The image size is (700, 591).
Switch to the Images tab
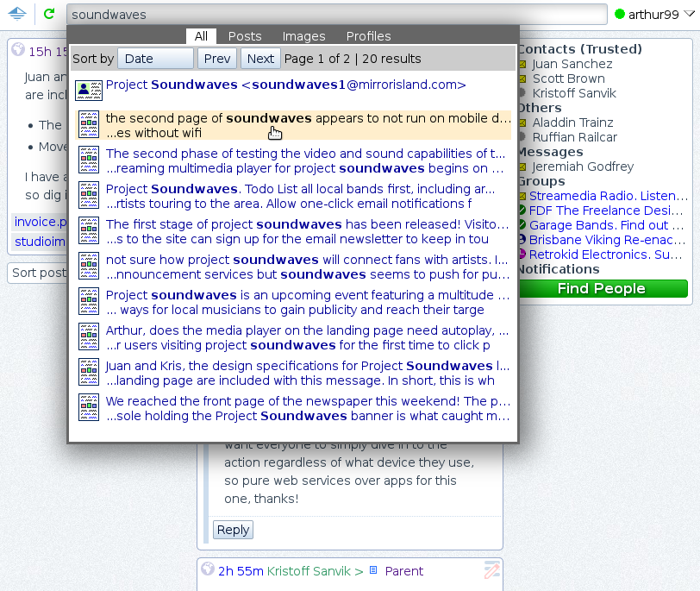tap(303, 36)
